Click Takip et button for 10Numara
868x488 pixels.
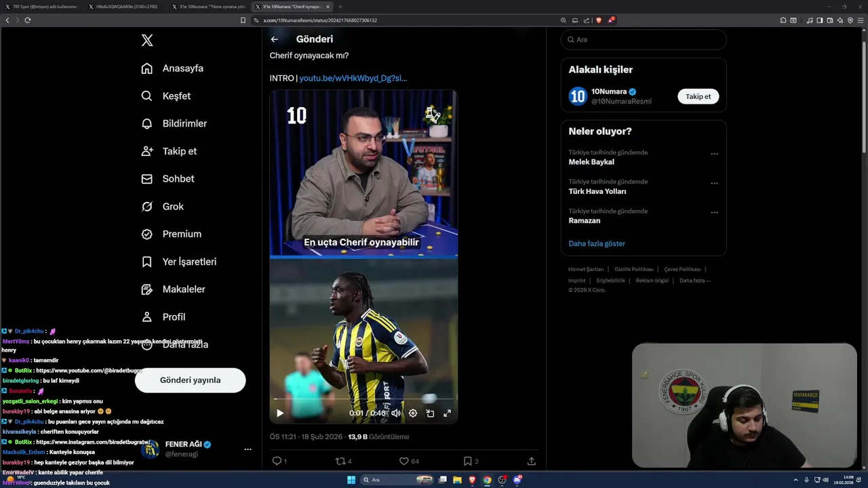[x=698, y=96]
